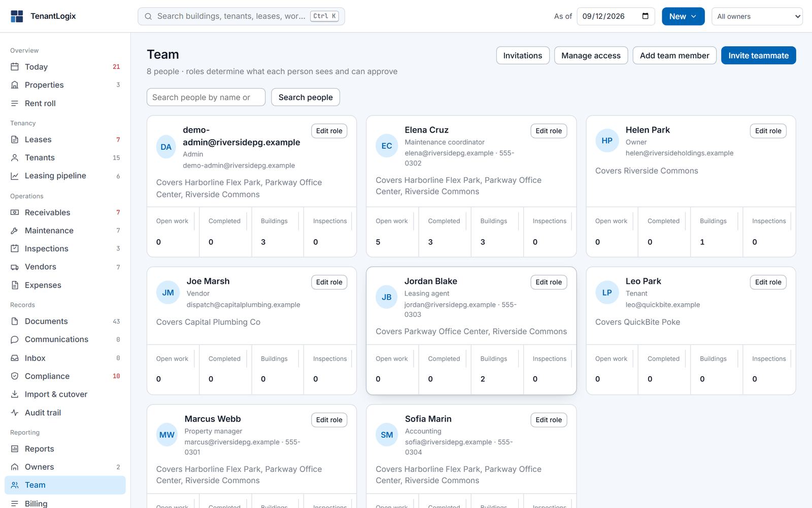Open the Tenants page
This screenshot has width=812, height=508.
click(x=65, y=157)
